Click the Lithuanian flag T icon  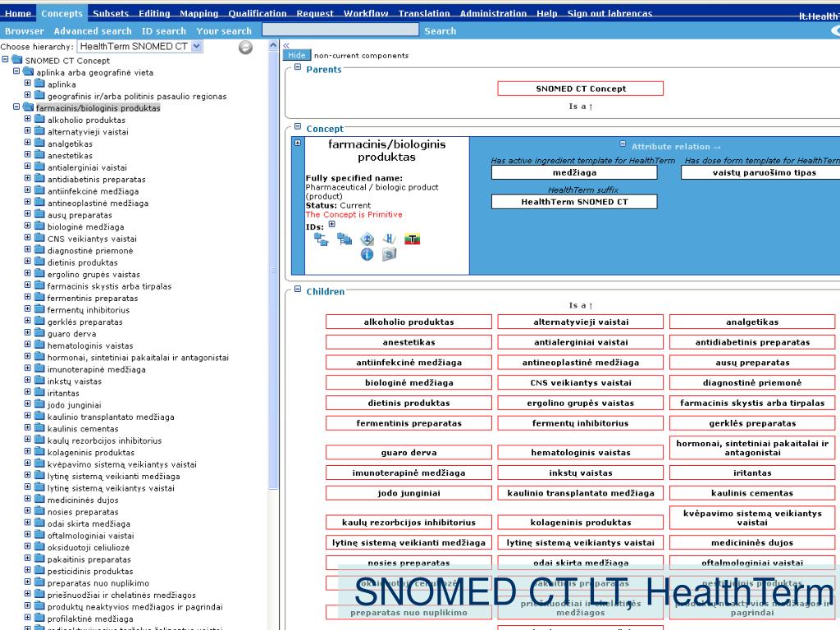[x=412, y=239]
